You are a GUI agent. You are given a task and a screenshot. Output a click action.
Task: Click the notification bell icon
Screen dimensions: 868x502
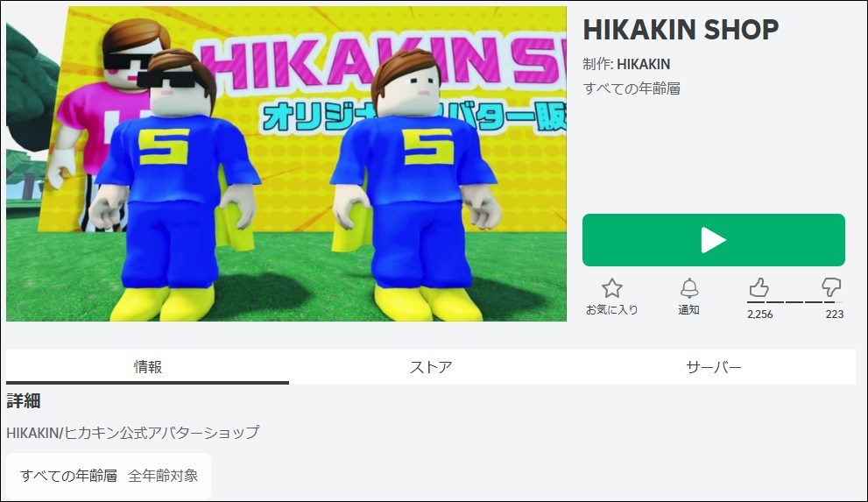(689, 288)
